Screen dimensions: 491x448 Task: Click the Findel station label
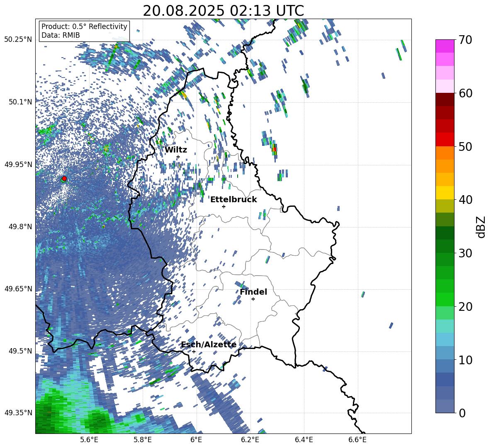pos(253,292)
